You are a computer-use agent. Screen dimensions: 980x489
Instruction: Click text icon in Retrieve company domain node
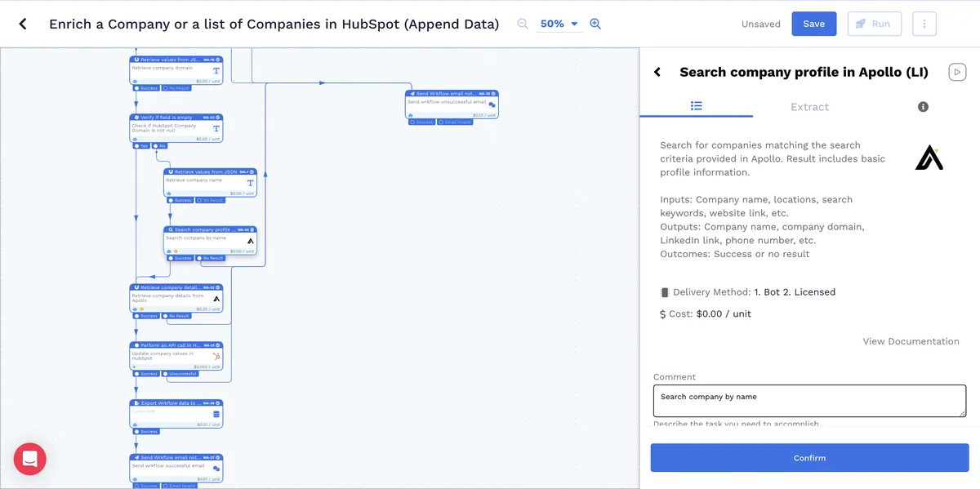click(216, 71)
